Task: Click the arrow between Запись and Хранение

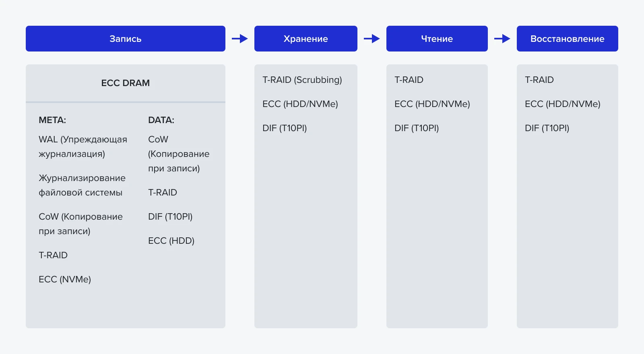Action: (240, 39)
